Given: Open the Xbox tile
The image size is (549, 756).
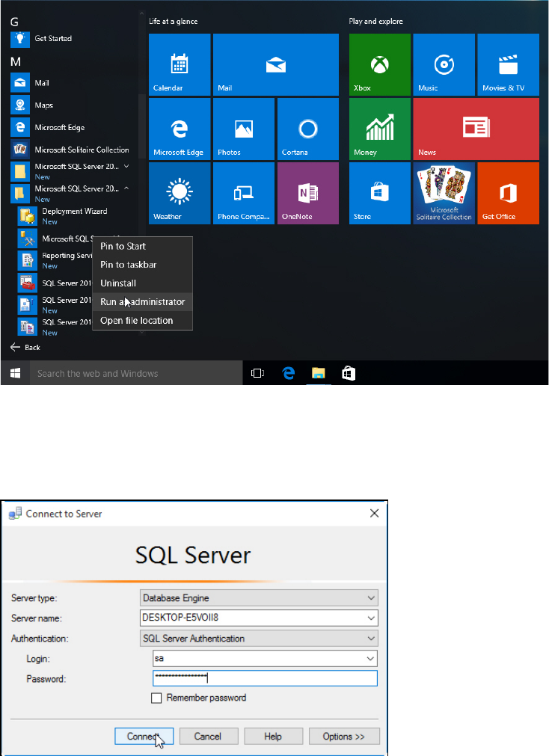Looking at the screenshot, I should point(379,64).
